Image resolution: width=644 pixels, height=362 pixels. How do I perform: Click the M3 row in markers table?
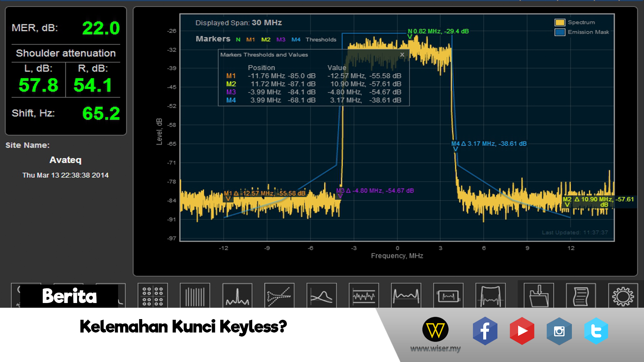[x=314, y=92]
